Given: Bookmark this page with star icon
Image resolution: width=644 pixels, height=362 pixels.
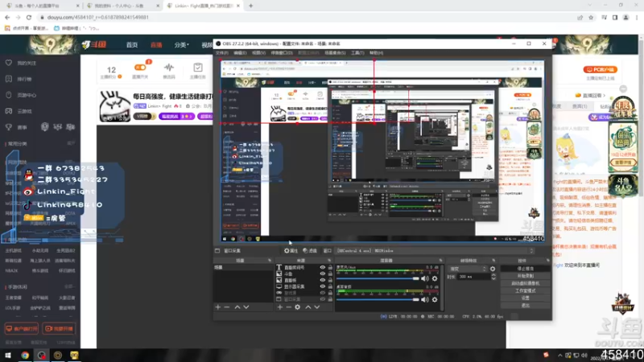Looking at the screenshot, I should pos(591,17).
